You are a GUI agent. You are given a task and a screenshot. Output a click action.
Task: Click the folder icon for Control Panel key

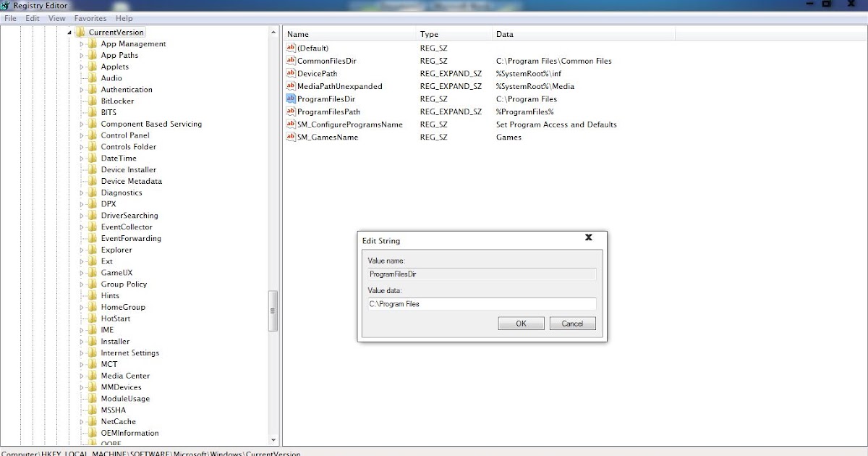coord(93,135)
